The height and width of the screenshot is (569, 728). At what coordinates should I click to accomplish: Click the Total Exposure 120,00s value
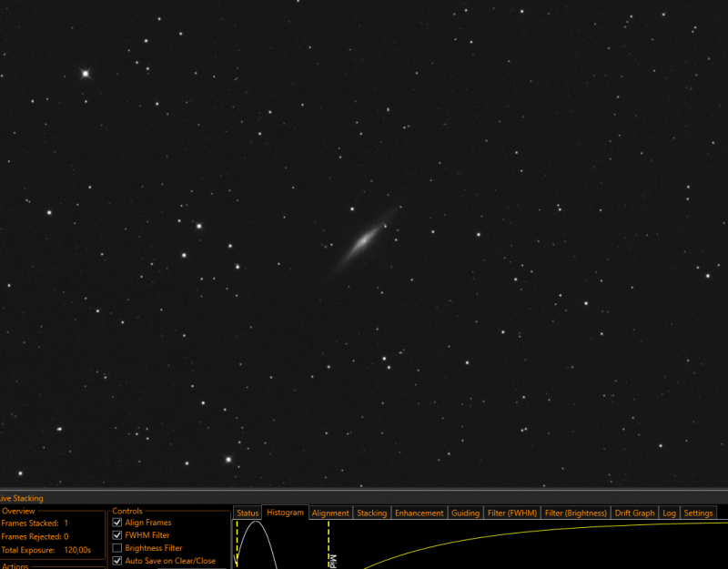77,550
